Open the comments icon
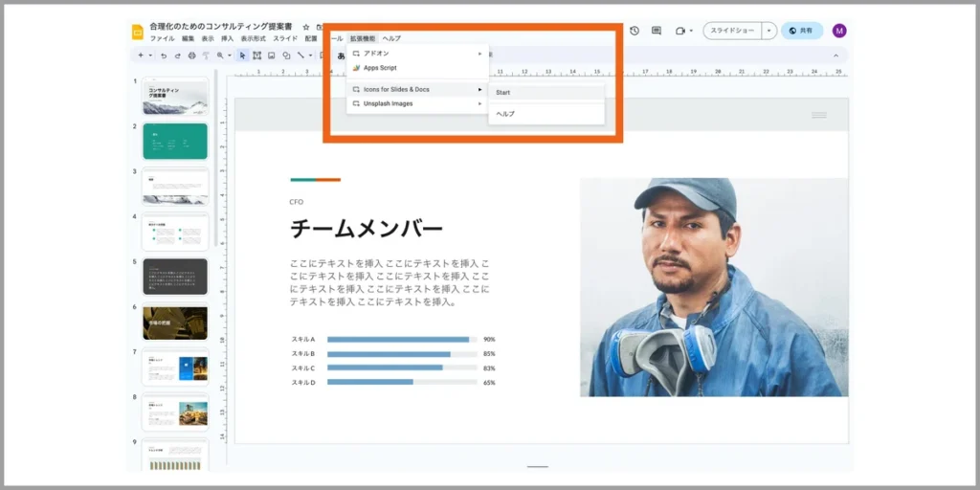The height and width of the screenshot is (490, 980). pyautogui.click(x=657, y=30)
